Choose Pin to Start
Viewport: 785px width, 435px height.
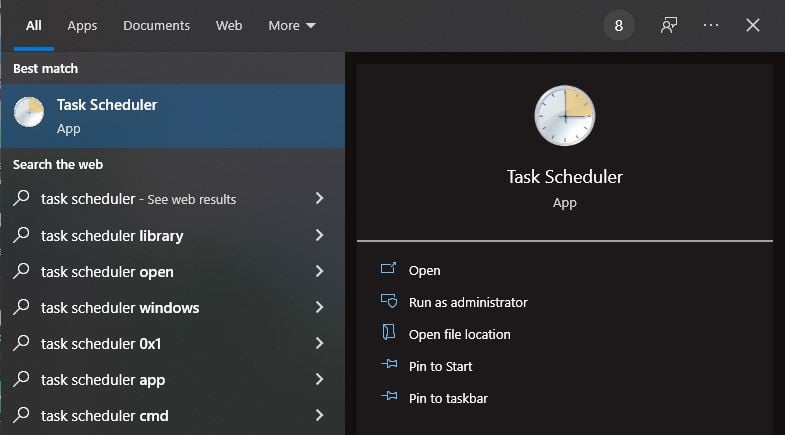[x=441, y=366]
